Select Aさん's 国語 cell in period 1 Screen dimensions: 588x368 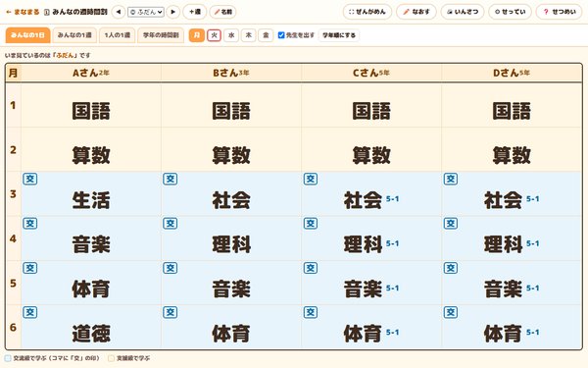tap(91, 106)
